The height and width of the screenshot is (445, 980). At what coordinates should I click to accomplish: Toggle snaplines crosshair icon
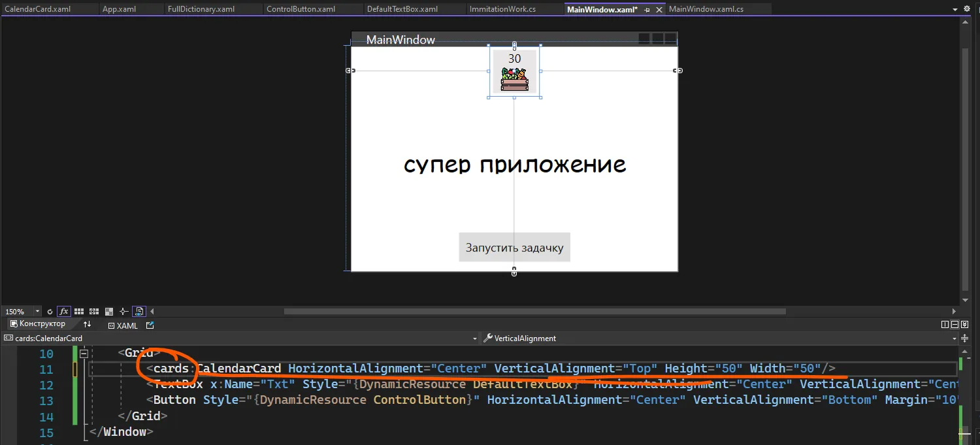click(123, 312)
